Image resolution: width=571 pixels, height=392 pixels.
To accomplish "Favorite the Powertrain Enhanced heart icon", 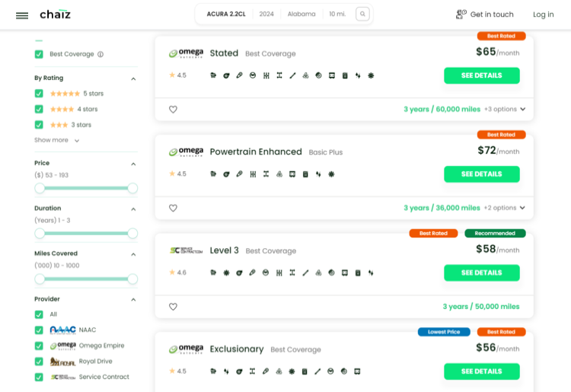I will [173, 208].
